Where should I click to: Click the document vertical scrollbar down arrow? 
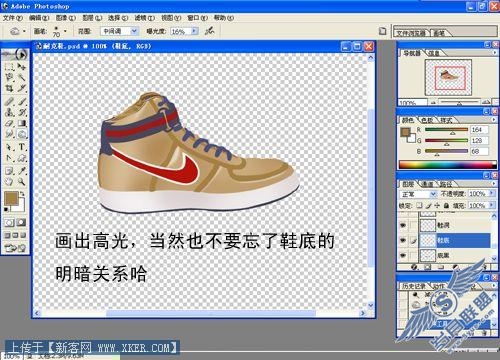coord(371,305)
